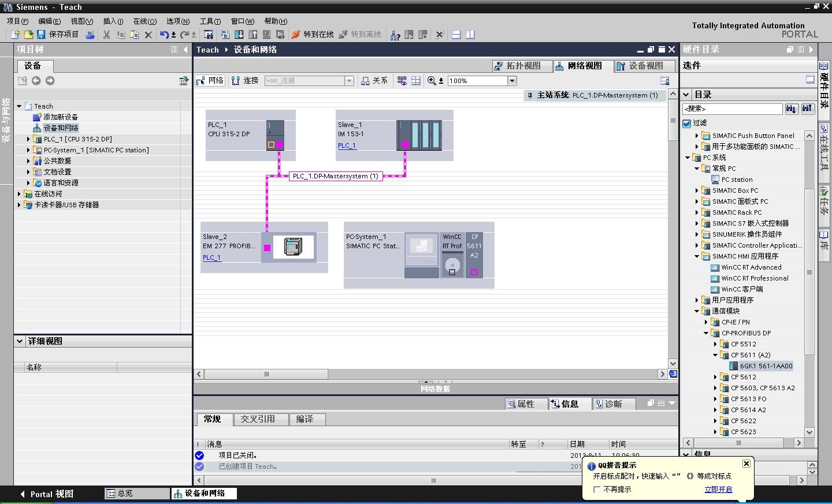Select the PLC_1 CPU 315-2 DP module graphic
Image resolution: width=832 pixels, height=504 pixels.
[275, 135]
